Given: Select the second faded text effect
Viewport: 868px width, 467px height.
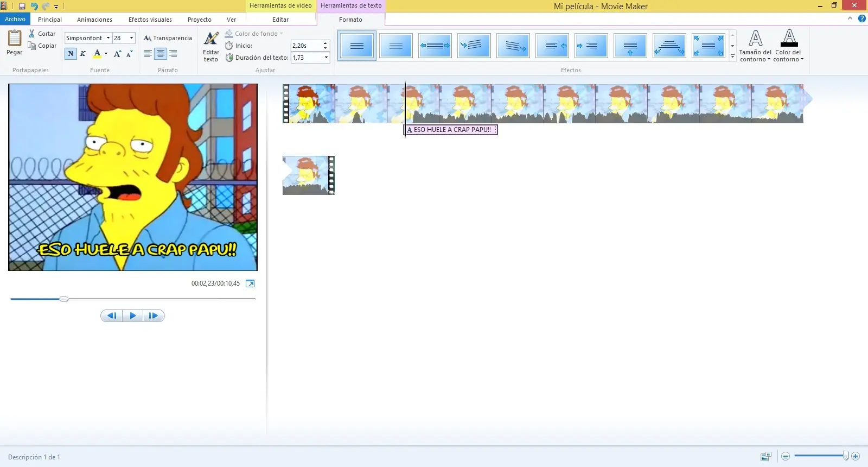Looking at the screenshot, I should click(x=396, y=46).
